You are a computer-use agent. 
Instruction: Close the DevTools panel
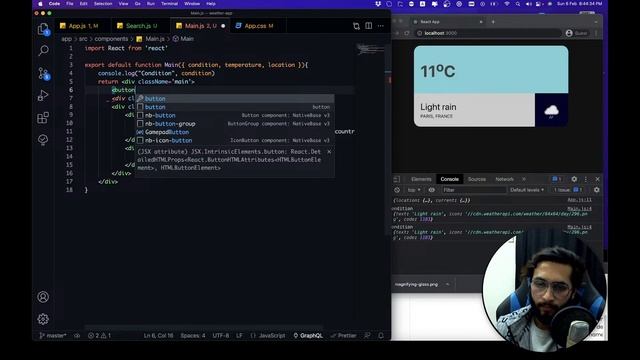pyautogui.click(x=598, y=179)
